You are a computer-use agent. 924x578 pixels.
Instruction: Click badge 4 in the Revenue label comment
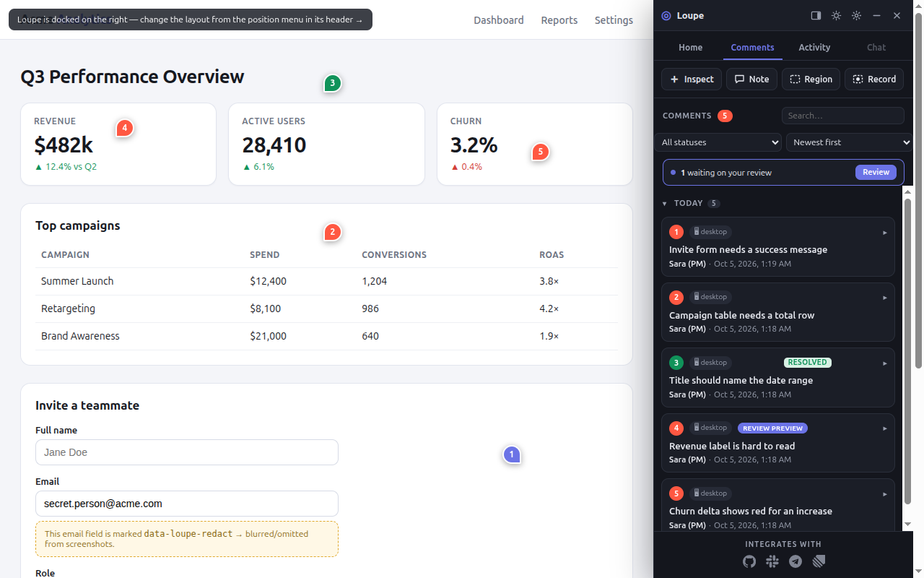(x=676, y=428)
